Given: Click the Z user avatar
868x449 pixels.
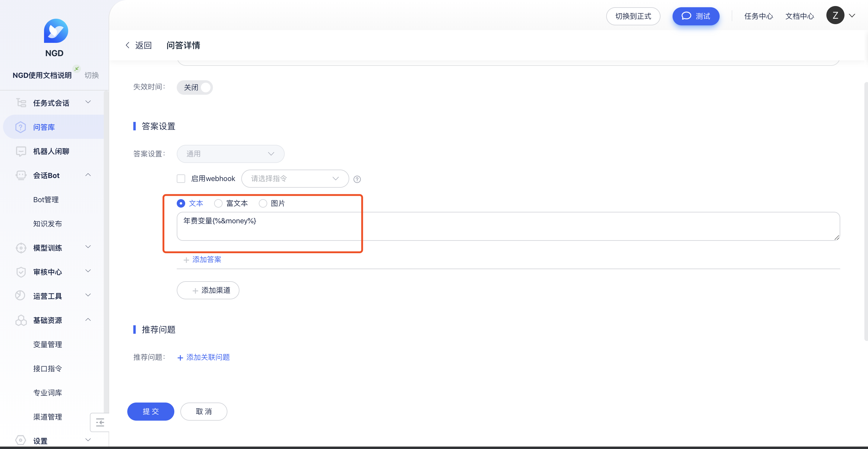Looking at the screenshot, I should 835,15.
